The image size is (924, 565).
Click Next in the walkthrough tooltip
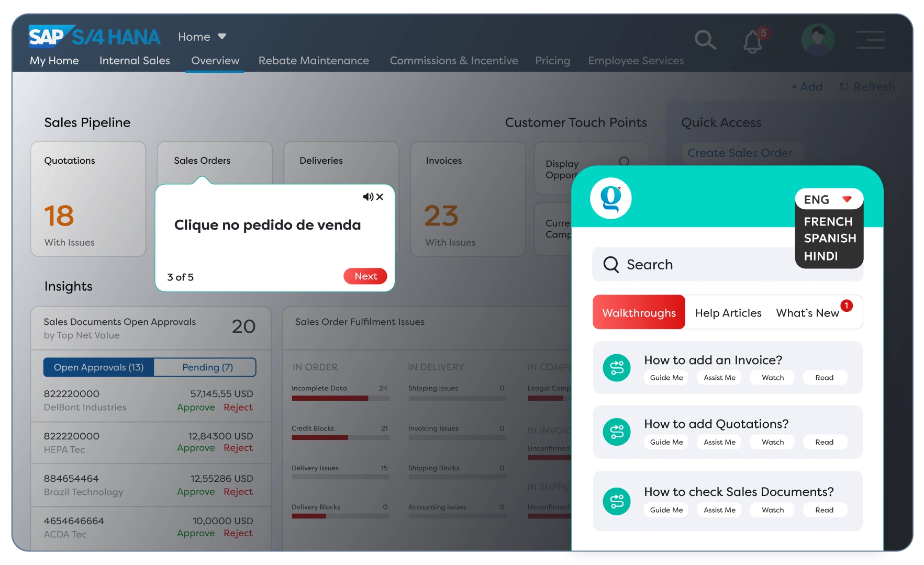click(x=365, y=276)
